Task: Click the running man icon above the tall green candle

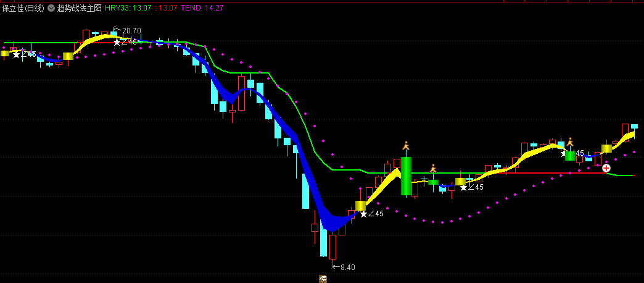Action: click(x=406, y=146)
